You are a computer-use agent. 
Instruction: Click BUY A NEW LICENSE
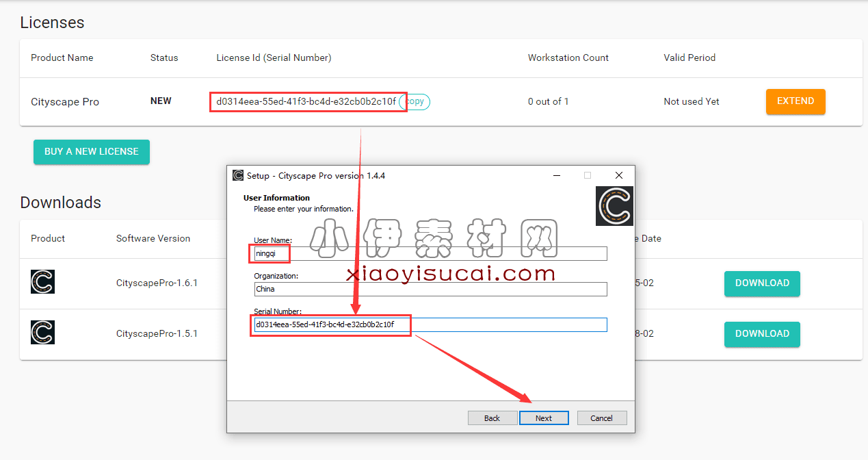coord(92,152)
